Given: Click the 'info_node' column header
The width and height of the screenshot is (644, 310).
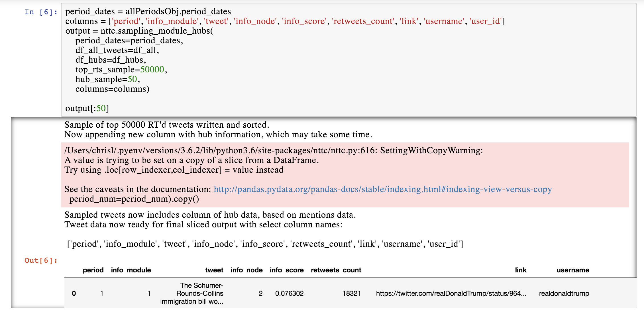Looking at the screenshot, I should 246,270.
